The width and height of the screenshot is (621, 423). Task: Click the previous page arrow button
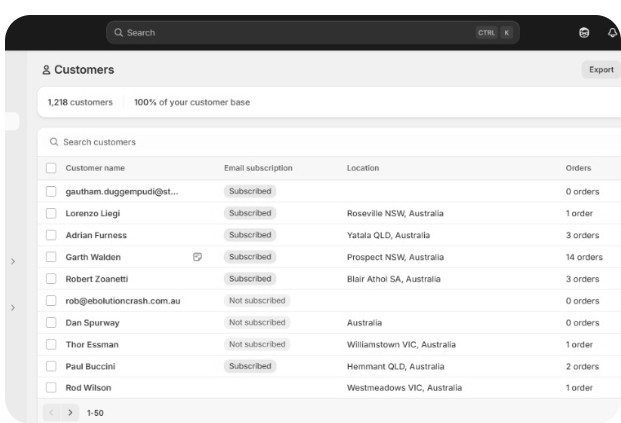click(51, 413)
